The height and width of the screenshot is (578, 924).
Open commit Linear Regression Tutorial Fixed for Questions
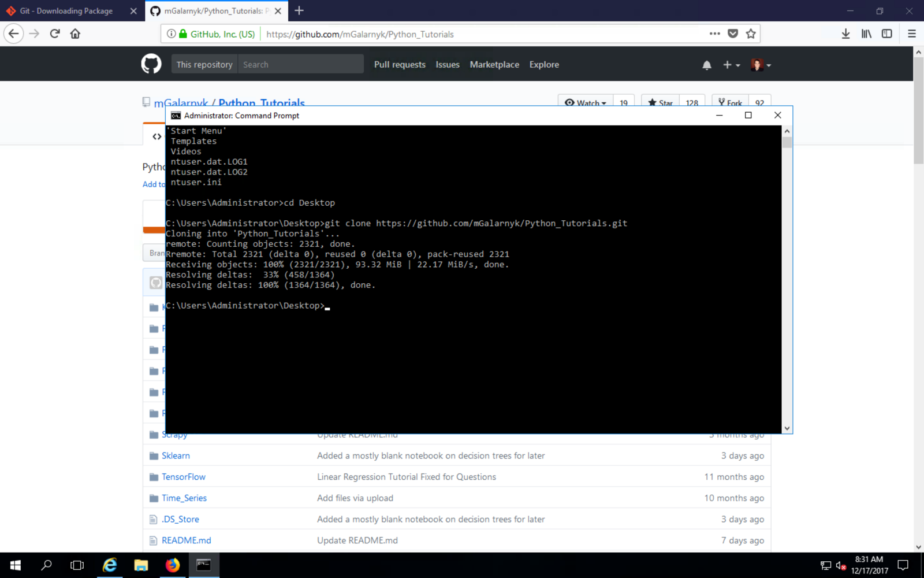407,477
